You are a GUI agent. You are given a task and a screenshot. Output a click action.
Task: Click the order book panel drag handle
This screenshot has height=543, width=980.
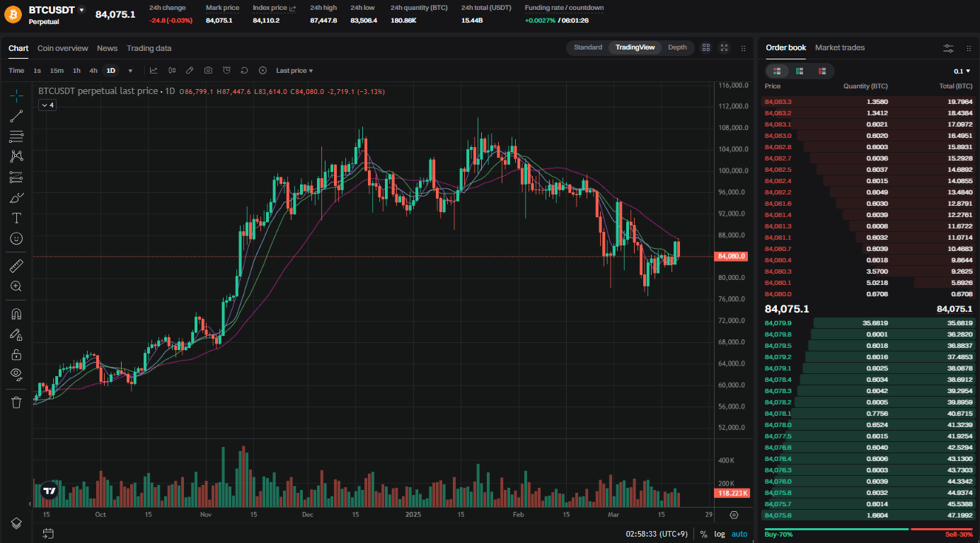coord(968,48)
